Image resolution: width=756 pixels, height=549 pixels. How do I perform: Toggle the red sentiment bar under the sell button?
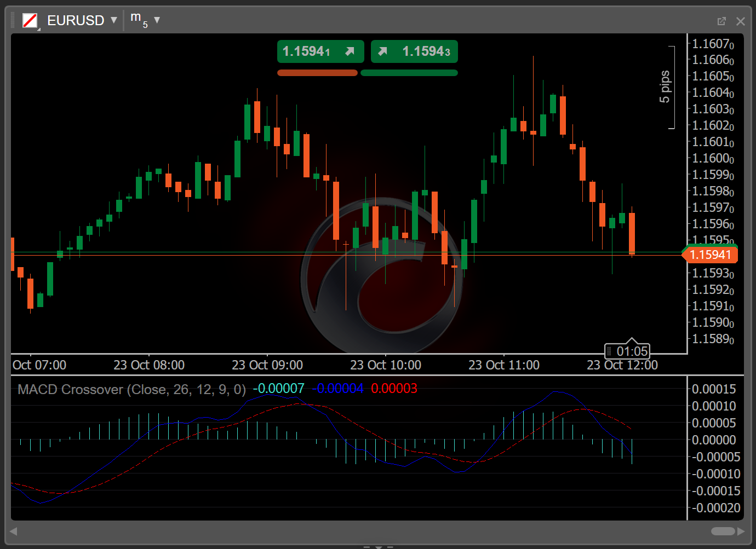tap(318, 72)
